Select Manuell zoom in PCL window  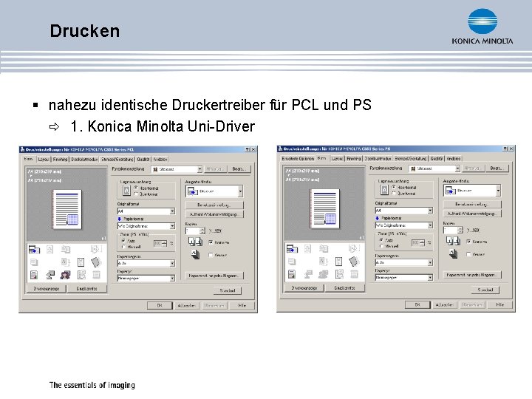click(123, 247)
